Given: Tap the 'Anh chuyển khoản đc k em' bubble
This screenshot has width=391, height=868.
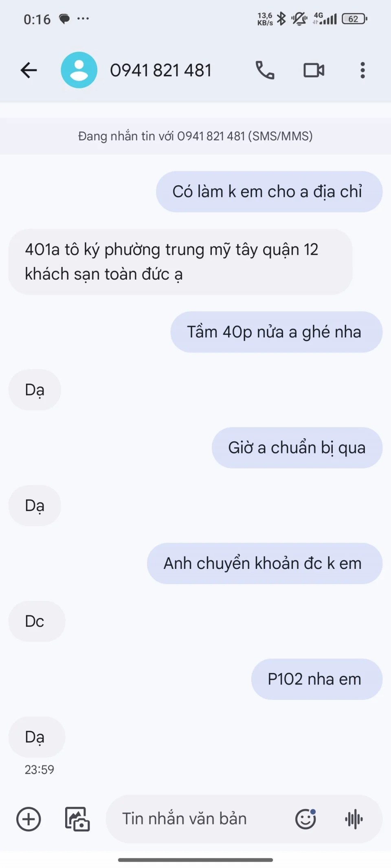Looking at the screenshot, I should (265, 563).
